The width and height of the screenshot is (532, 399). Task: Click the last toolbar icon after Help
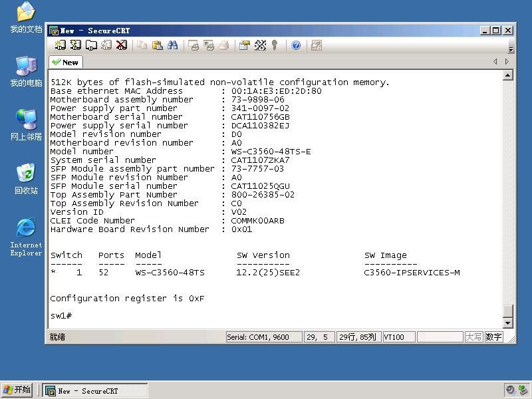click(317, 45)
